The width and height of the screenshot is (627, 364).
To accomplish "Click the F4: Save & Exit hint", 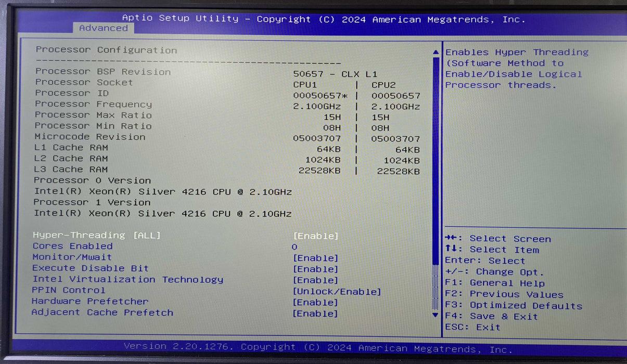I will pyautogui.click(x=491, y=316).
